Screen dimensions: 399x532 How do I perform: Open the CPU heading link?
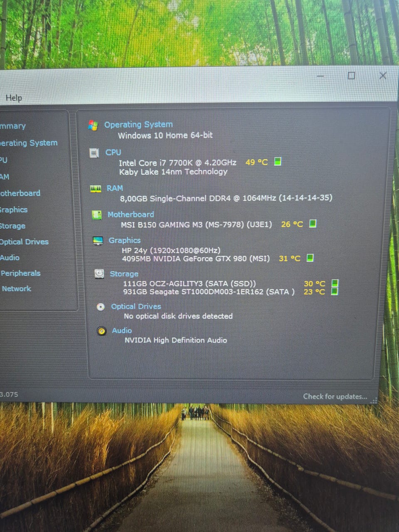113,152
